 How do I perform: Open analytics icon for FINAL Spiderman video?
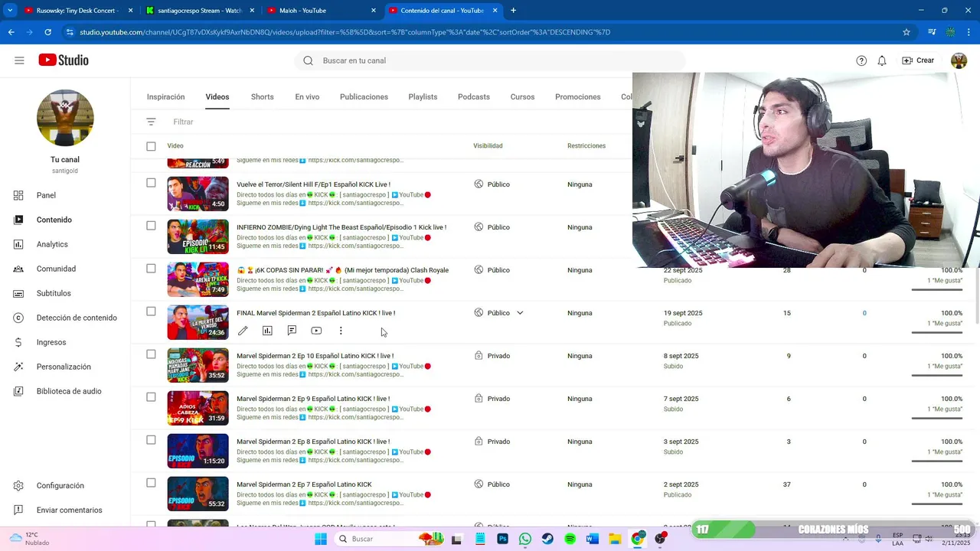[x=267, y=331]
